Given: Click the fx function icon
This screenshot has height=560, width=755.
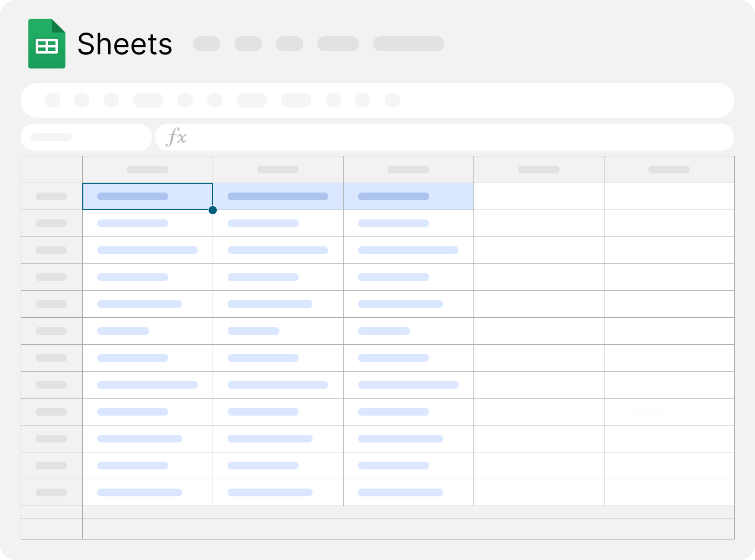Looking at the screenshot, I should (176, 137).
